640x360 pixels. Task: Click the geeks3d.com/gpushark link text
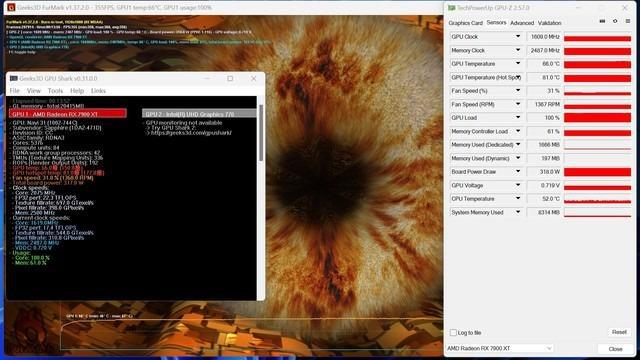[x=191, y=133]
